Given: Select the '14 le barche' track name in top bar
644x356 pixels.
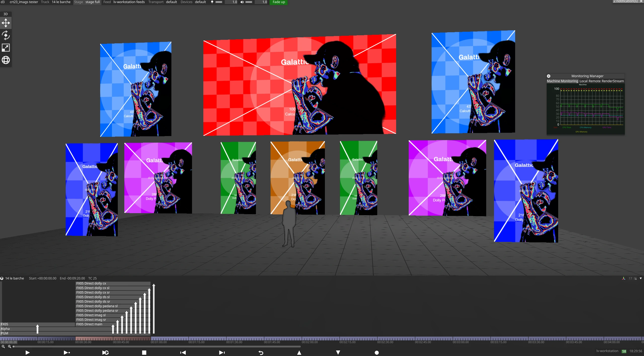Looking at the screenshot, I should (61, 2).
